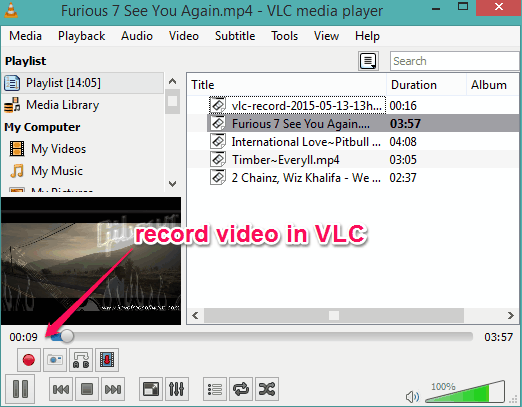
Task: Click file icon of 2 Chainz item
Action: click(x=218, y=177)
